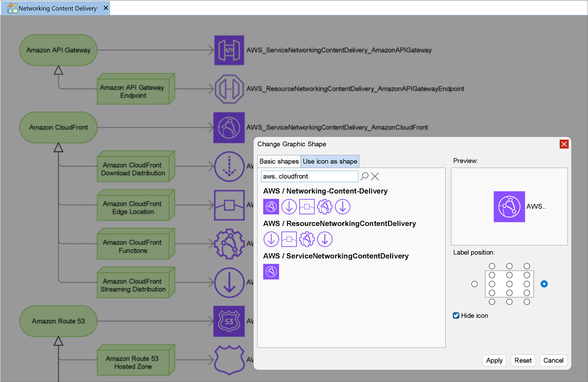Set label position to outside top center
This screenshot has width=588, height=382.
[x=509, y=266]
